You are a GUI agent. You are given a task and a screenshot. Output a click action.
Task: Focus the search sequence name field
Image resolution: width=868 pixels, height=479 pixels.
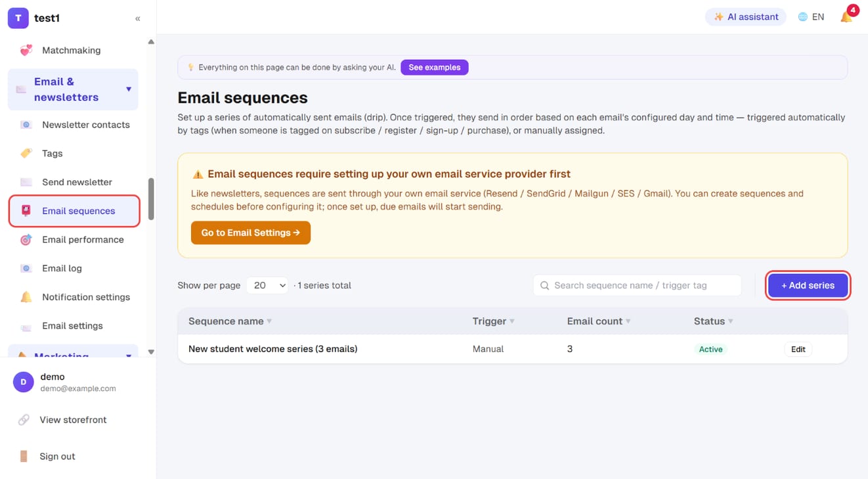(638, 285)
